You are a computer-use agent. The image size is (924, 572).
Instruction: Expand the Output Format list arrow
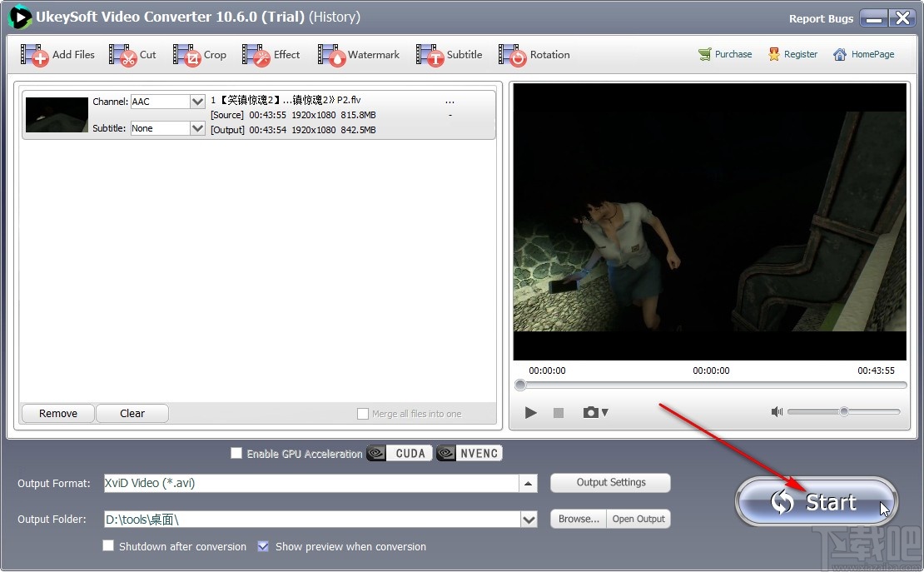click(x=528, y=484)
